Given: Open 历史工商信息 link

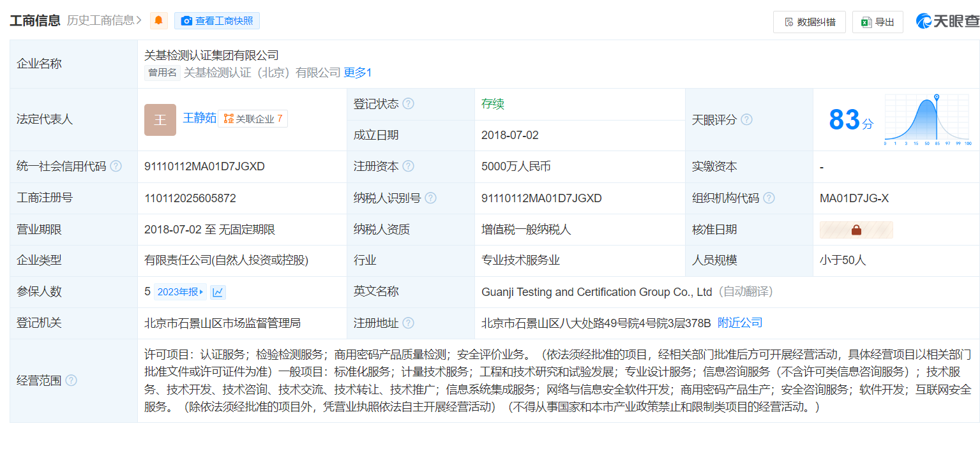Looking at the screenshot, I should (105, 20).
